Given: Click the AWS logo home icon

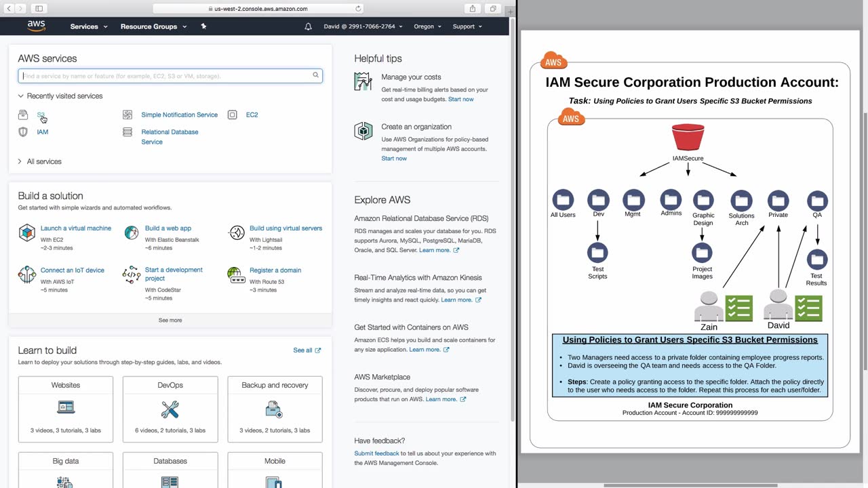Looking at the screenshot, I should (37, 26).
